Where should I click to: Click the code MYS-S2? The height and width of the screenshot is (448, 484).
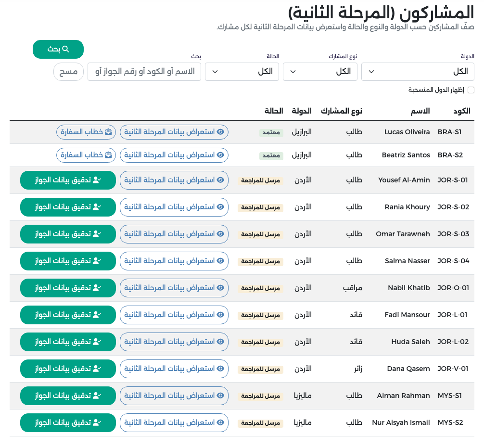pos(450,422)
